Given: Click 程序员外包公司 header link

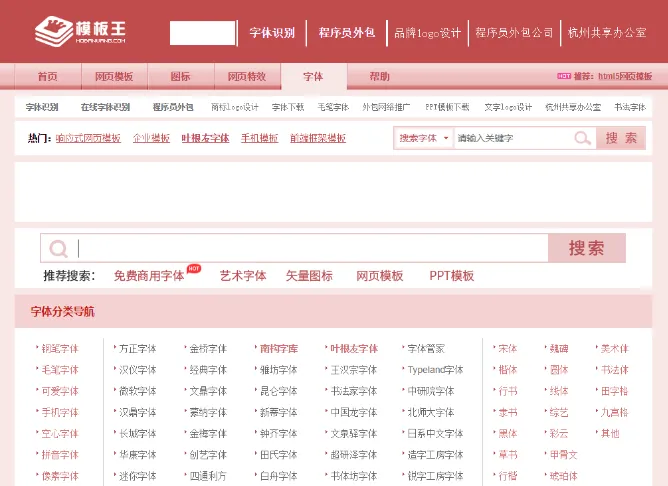Looking at the screenshot, I should tap(514, 32).
